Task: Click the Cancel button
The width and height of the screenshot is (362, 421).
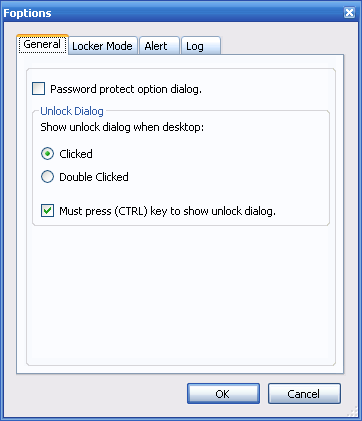Action: (304, 394)
